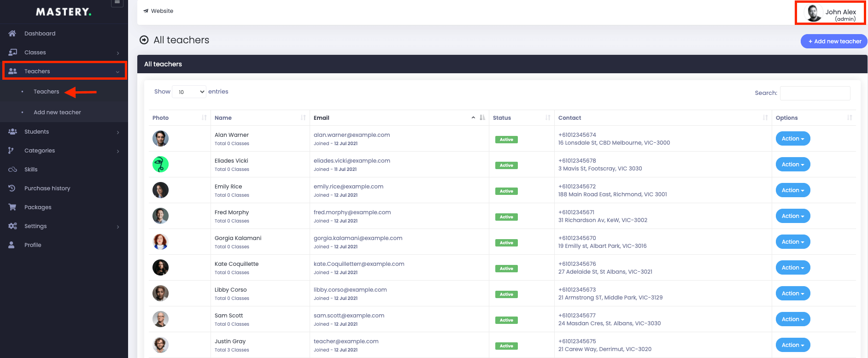Viewport: 868px width, 358px height.
Task: Open Action dropdown for Fred Morphy
Action: (x=793, y=216)
